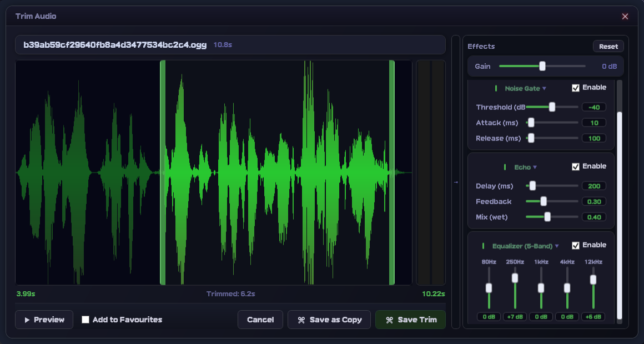Click the play triangle icon in Preview
The height and width of the screenshot is (344, 644).
pyautogui.click(x=27, y=320)
